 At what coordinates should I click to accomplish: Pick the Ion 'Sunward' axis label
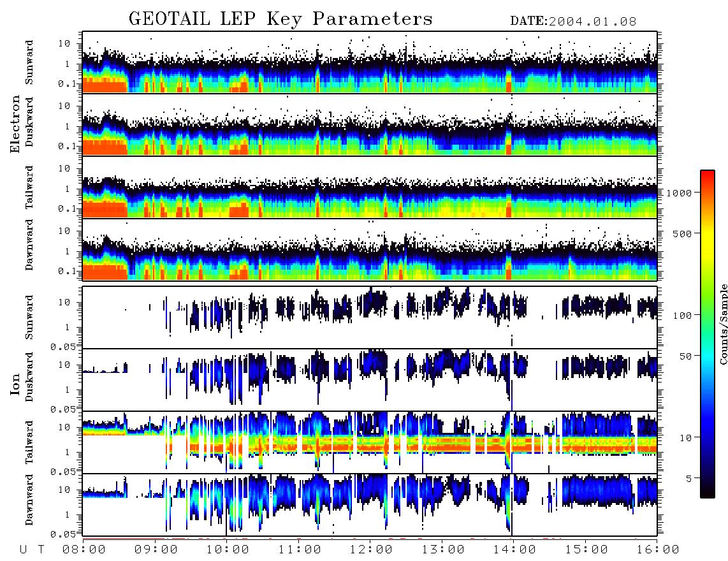29,317
